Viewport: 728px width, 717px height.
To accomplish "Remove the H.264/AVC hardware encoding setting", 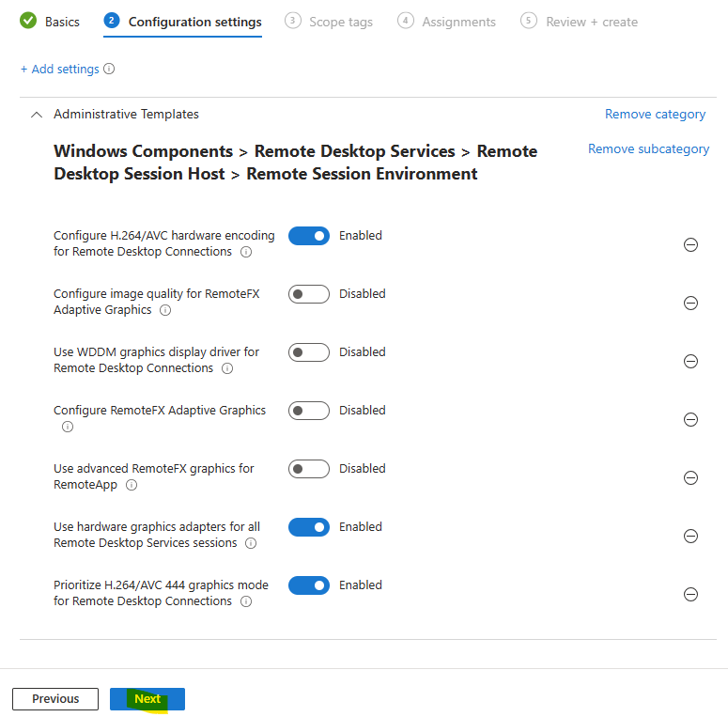I will pyautogui.click(x=690, y=244).
